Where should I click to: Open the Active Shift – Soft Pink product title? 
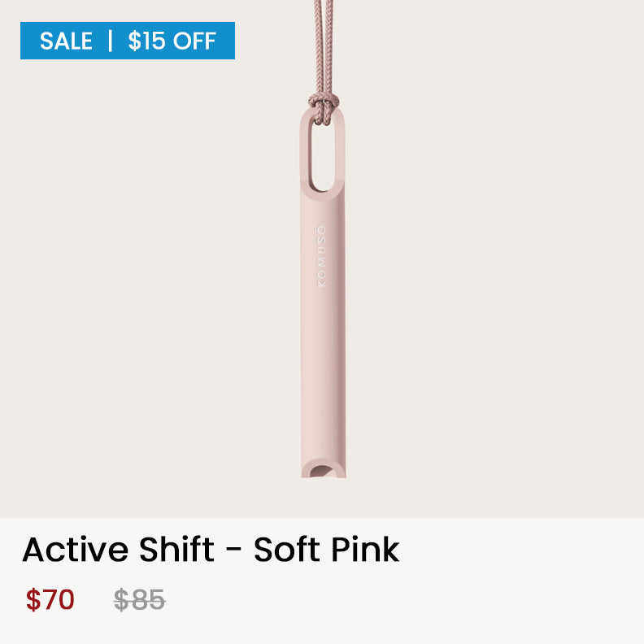pos(211,549)
